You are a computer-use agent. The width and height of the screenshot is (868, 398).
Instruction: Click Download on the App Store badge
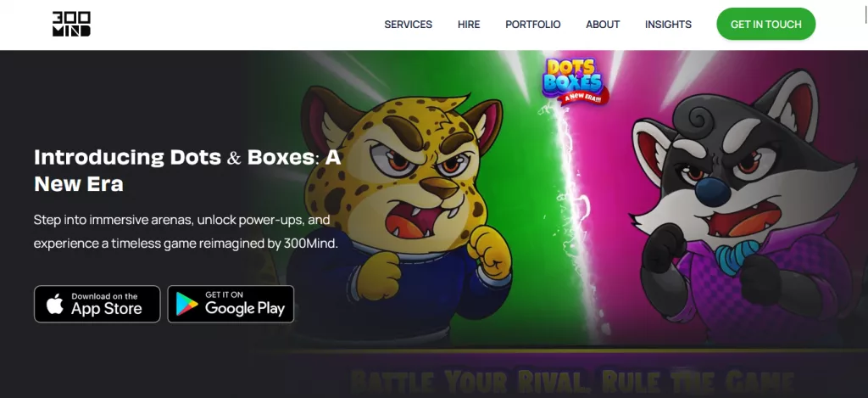(97, 304)
